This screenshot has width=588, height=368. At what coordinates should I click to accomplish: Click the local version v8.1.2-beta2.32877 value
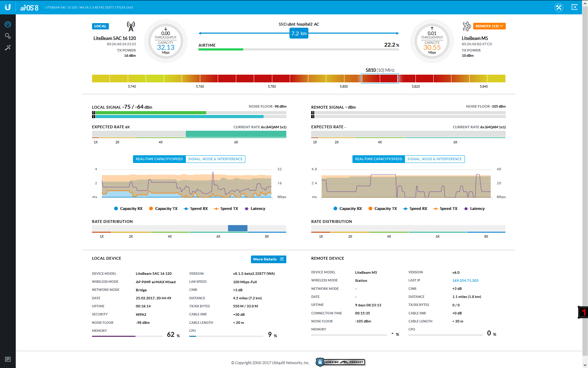(254, 274)
